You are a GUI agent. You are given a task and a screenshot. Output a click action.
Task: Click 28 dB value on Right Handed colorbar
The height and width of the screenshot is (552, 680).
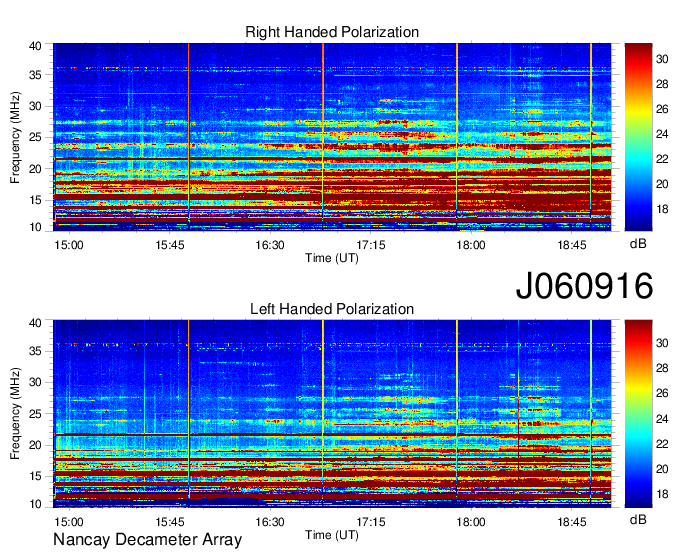[662, 84]
